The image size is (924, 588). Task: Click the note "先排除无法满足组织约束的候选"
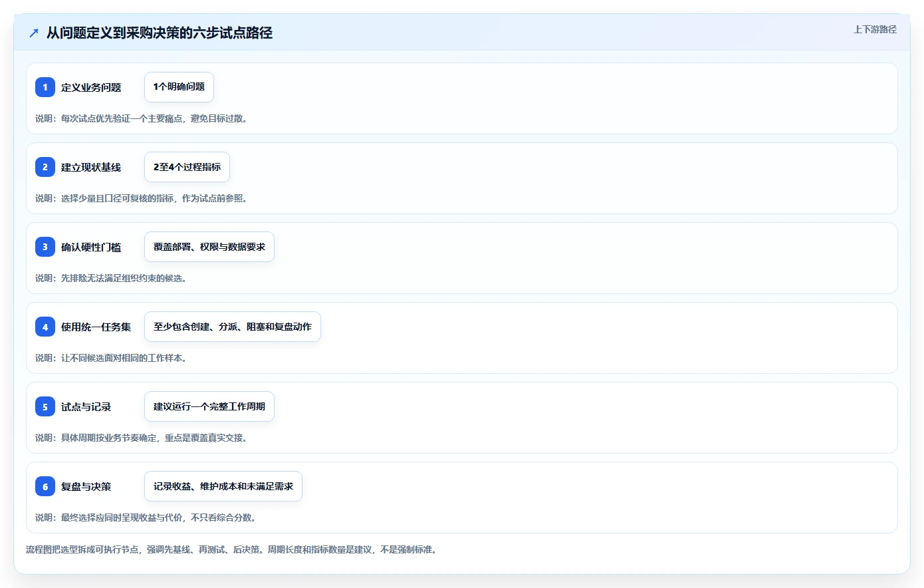(122, 278)
